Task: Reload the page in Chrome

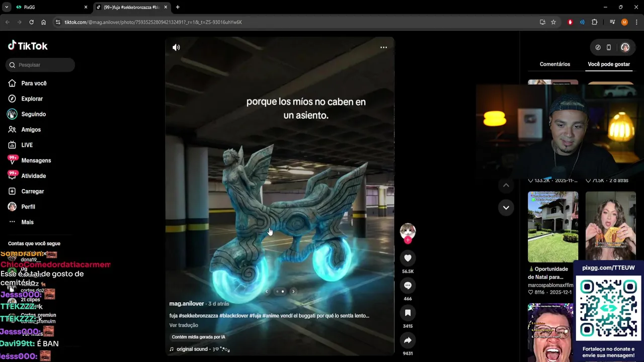Action: pos(31,22)
